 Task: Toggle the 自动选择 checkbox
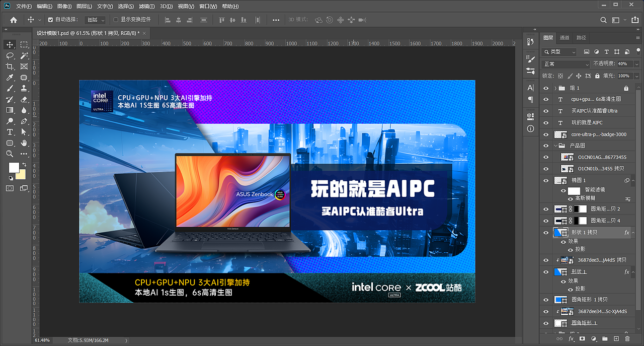[x=50, y=20]
